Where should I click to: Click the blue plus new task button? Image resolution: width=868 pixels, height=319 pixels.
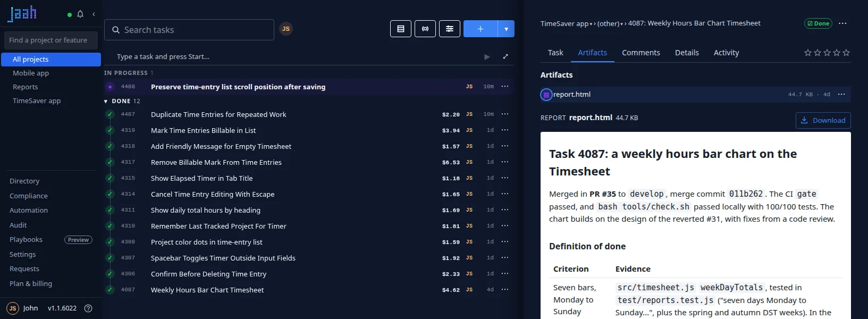coord(481,29)
